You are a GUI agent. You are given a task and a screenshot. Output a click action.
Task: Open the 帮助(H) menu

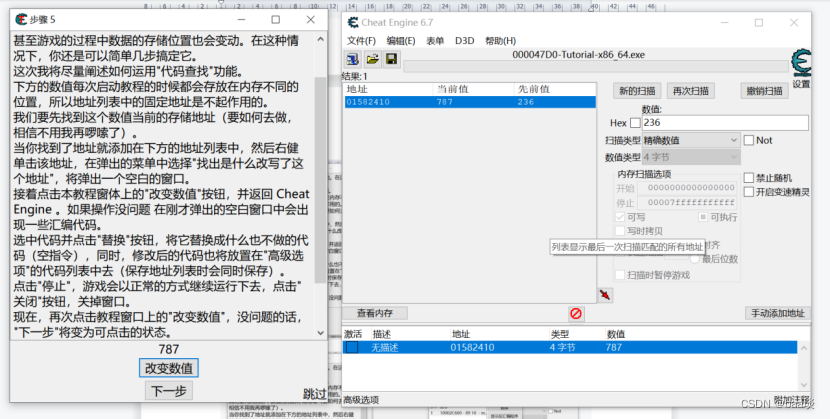[500, 41]
